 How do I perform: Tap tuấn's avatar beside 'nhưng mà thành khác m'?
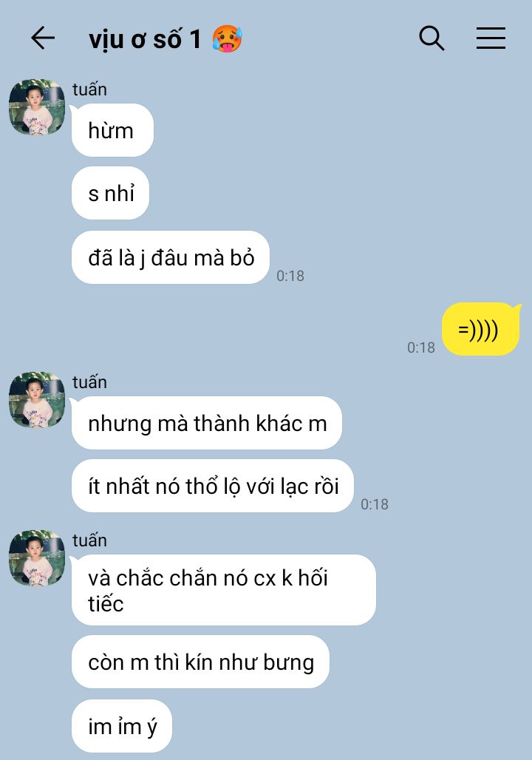tap(37, 400)
